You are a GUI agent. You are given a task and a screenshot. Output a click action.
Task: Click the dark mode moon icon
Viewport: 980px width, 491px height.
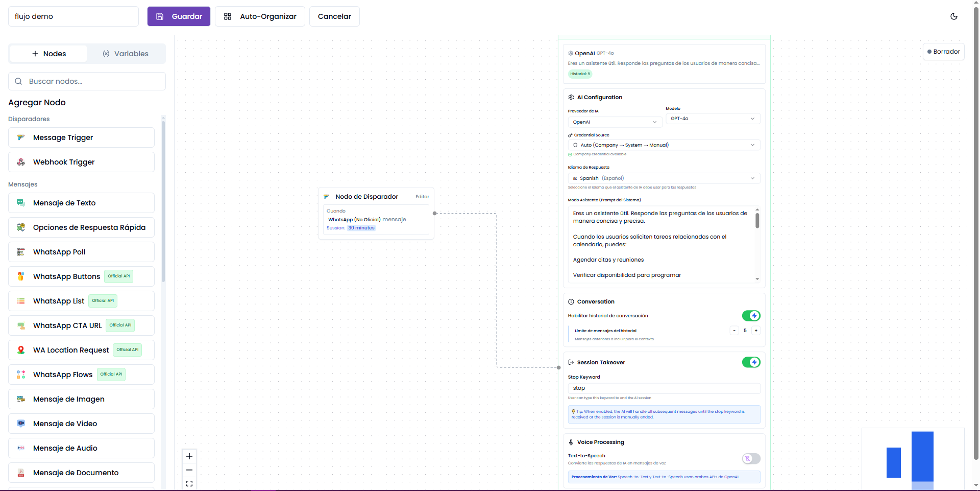[x=953, y=16]
